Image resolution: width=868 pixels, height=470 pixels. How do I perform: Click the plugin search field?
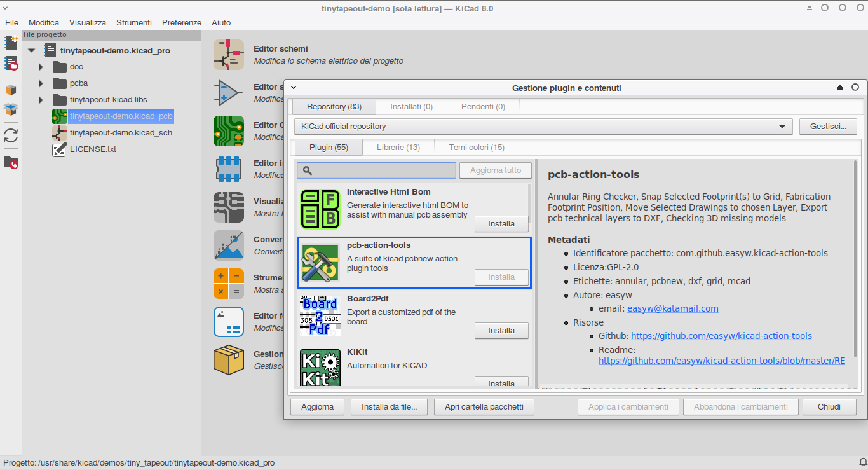point(377,170)
